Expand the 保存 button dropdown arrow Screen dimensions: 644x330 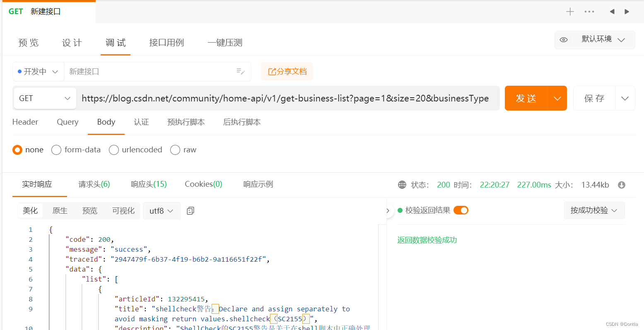625,98
